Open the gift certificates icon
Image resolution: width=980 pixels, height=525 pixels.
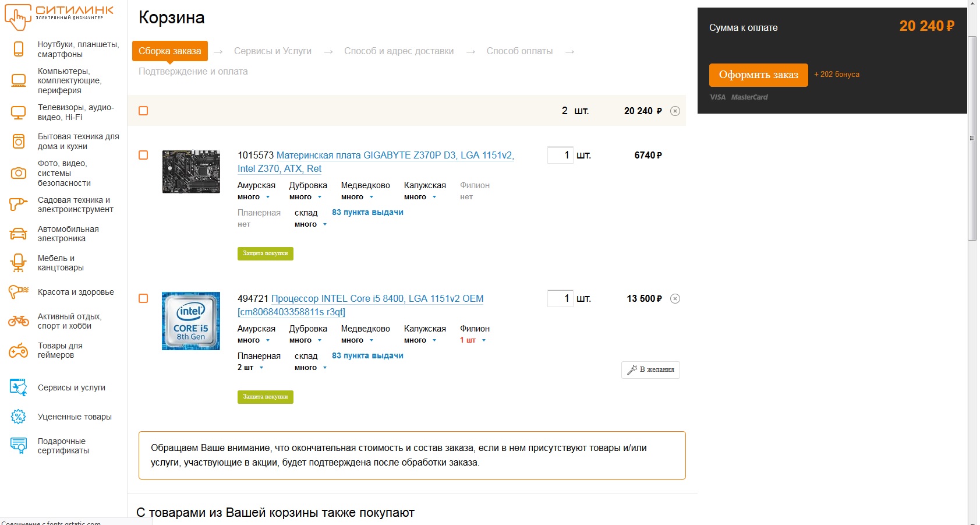[19, 446]
